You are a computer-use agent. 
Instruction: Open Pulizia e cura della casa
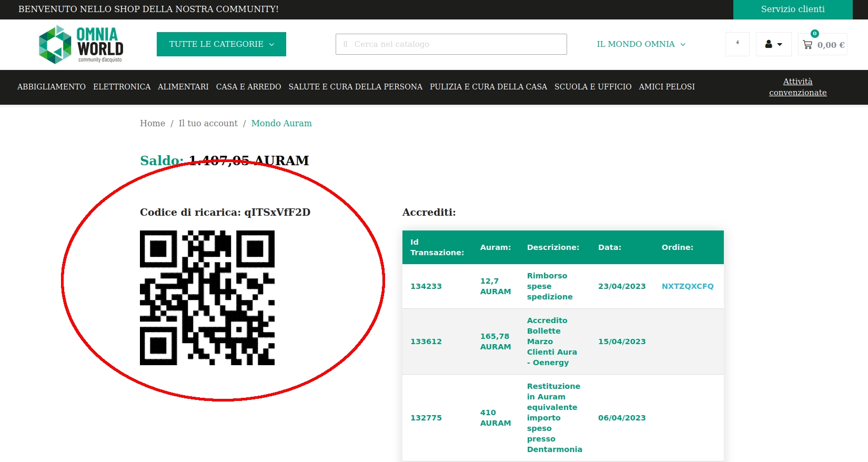[488, 87]
